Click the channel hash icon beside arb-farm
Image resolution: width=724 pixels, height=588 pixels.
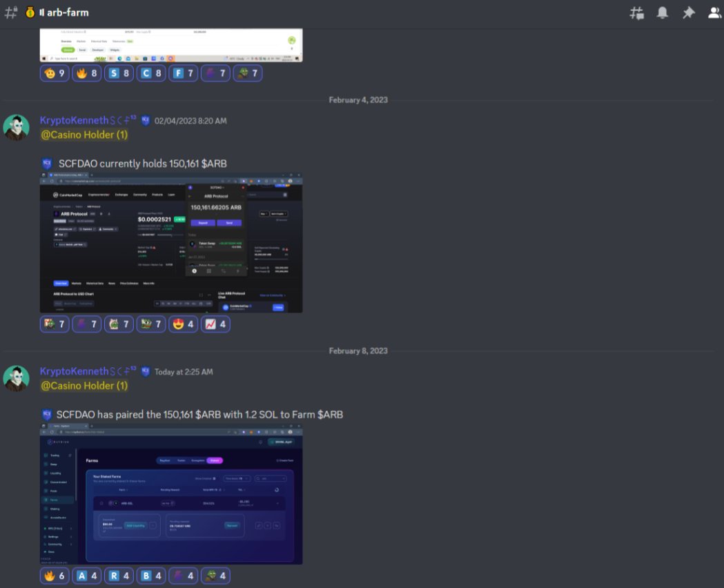point(10,12)
